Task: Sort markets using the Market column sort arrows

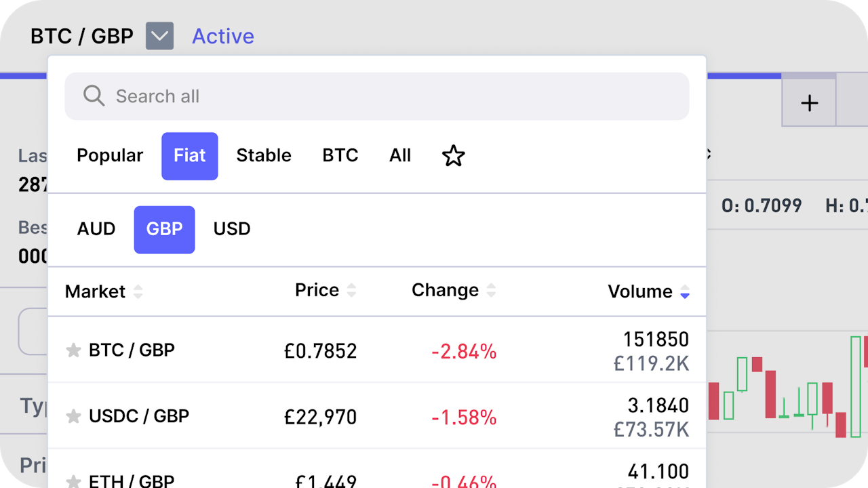Action: coord(138,291)
